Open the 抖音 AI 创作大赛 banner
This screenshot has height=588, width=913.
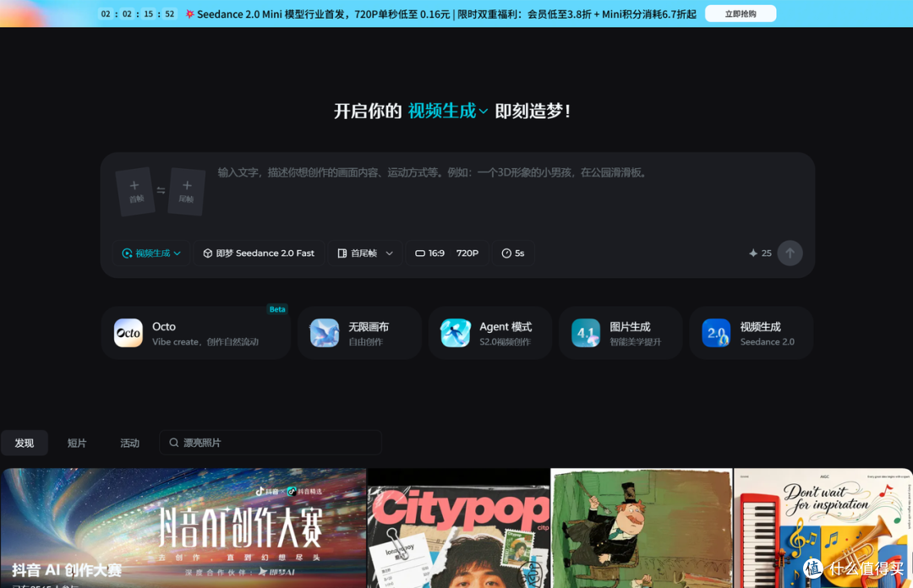(183, 528)
